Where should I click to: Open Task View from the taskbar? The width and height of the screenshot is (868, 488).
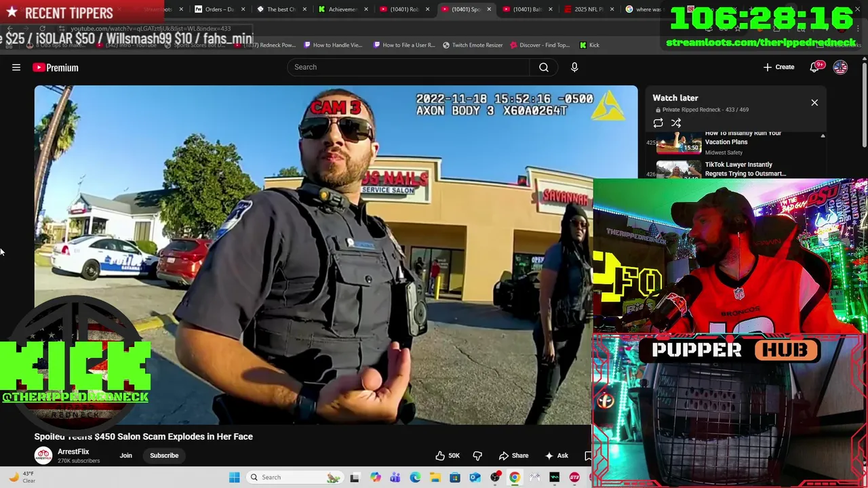point(355,477)
